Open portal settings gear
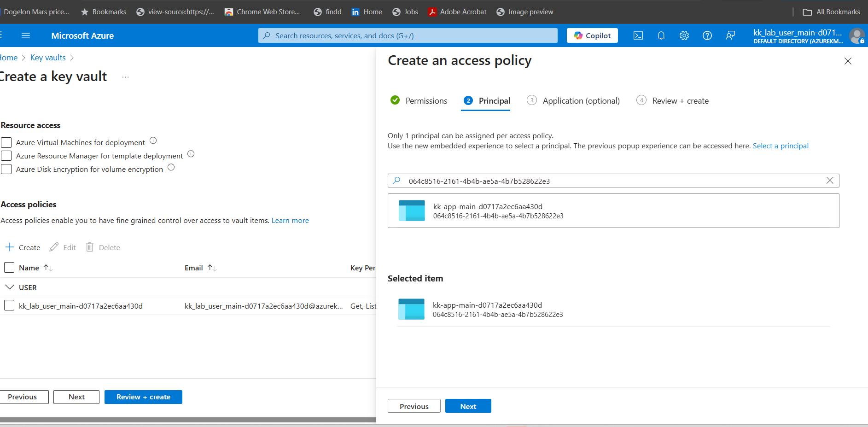Image resolution: width=868 pixels, height=427 pixels. coord(684,35)
